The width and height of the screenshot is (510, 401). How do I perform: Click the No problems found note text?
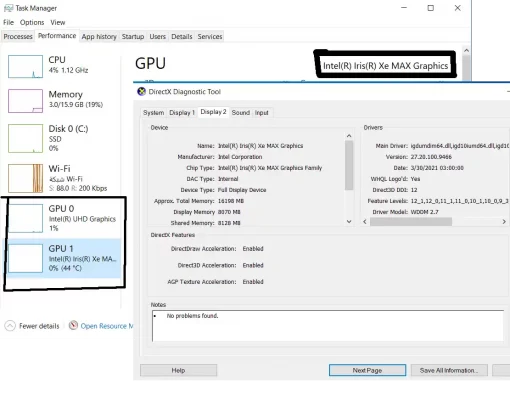(192, 316)
